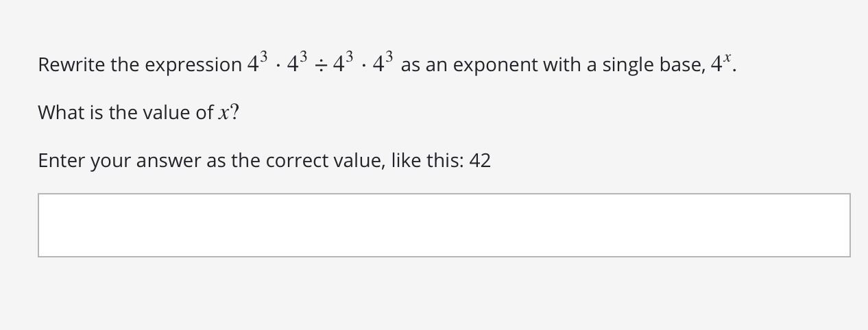Click the italic x in the question
Viewport: 868px width, 330px height.
[x=224, y=112]
